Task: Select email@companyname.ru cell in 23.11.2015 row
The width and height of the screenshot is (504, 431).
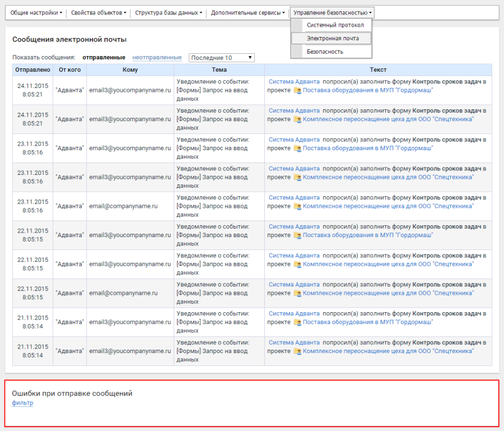Action: (130, 206)
